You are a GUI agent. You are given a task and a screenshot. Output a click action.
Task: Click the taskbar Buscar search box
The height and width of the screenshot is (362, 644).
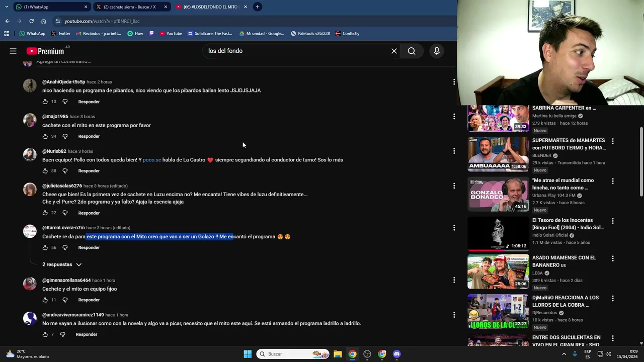click(293, 354)
